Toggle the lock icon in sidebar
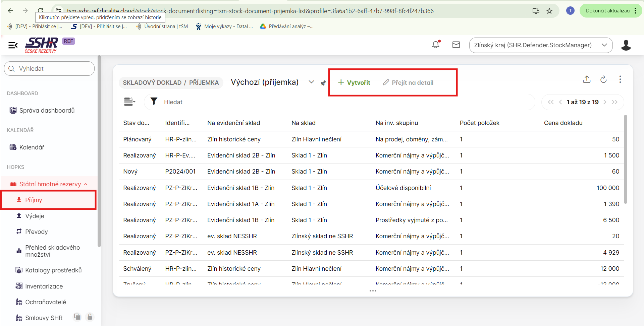This screenshot has width=644, height=326. [90, 317]
